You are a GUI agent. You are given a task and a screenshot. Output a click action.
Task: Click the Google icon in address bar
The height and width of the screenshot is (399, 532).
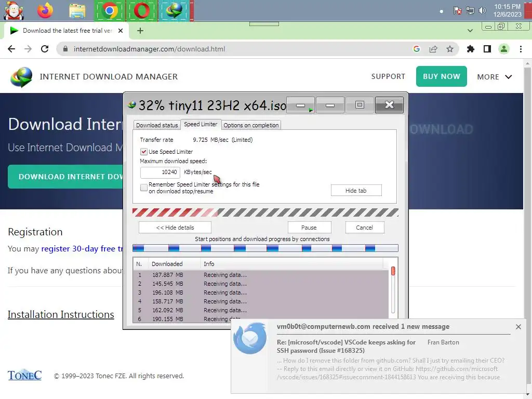(x=417, y=49)
